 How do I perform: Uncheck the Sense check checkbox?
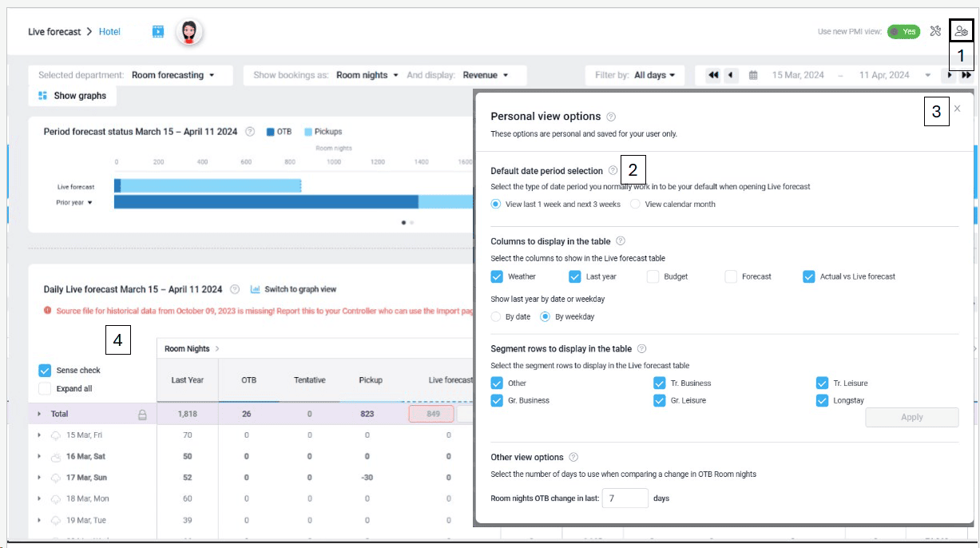(46, 371)
